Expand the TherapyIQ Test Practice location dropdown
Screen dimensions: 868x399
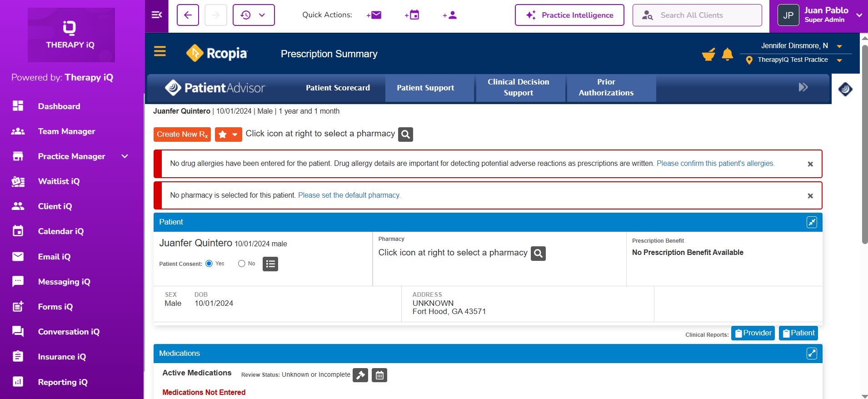click(x=839, y=60)
